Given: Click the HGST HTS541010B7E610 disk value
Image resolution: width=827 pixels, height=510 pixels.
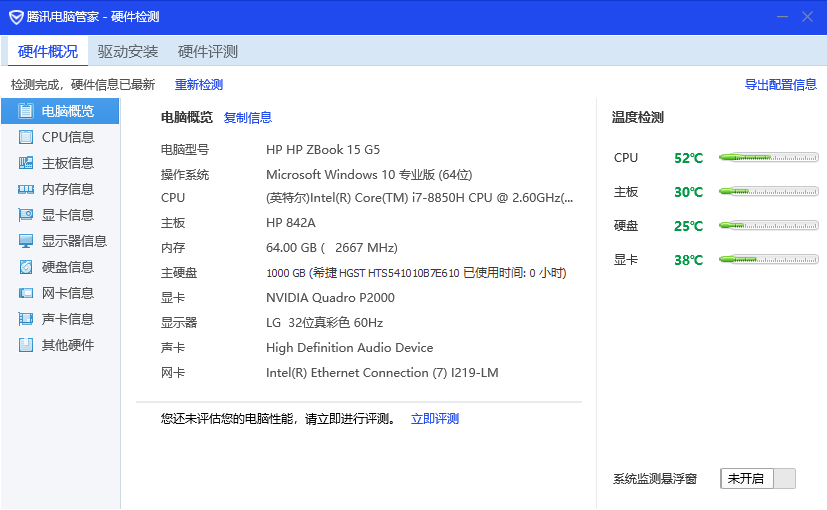Looking at the screenshot, I should tap(416, 273).
